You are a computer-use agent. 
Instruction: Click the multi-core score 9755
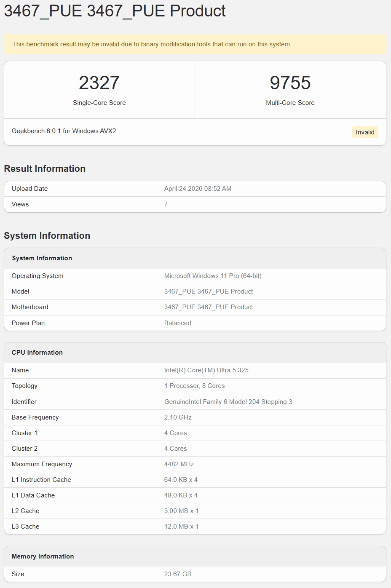[x=290, y=83]
